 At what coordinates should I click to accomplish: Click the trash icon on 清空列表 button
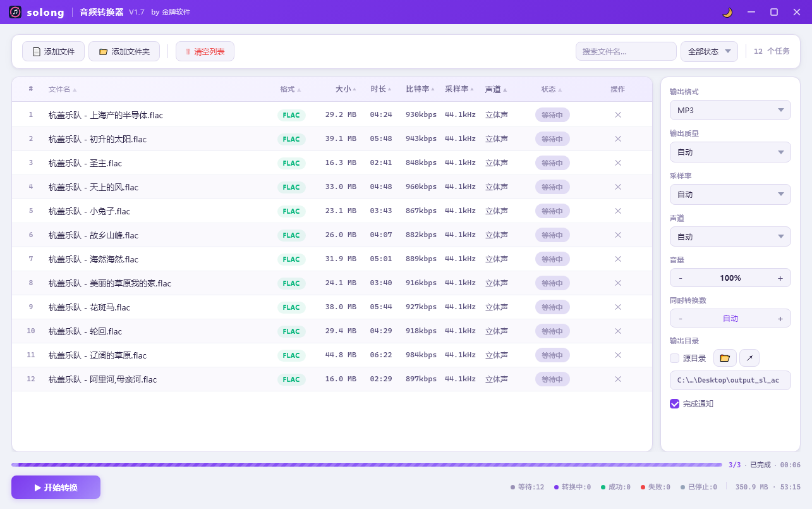[x=190, y=51]
